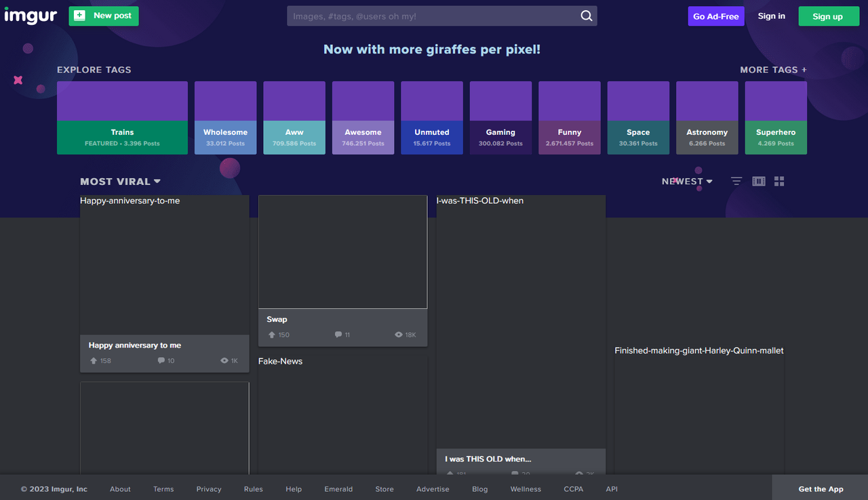Image resolution: width=868 pixels, height=500 pixels.
Task: Click the Get the App button
Action: tap(821, 489)
